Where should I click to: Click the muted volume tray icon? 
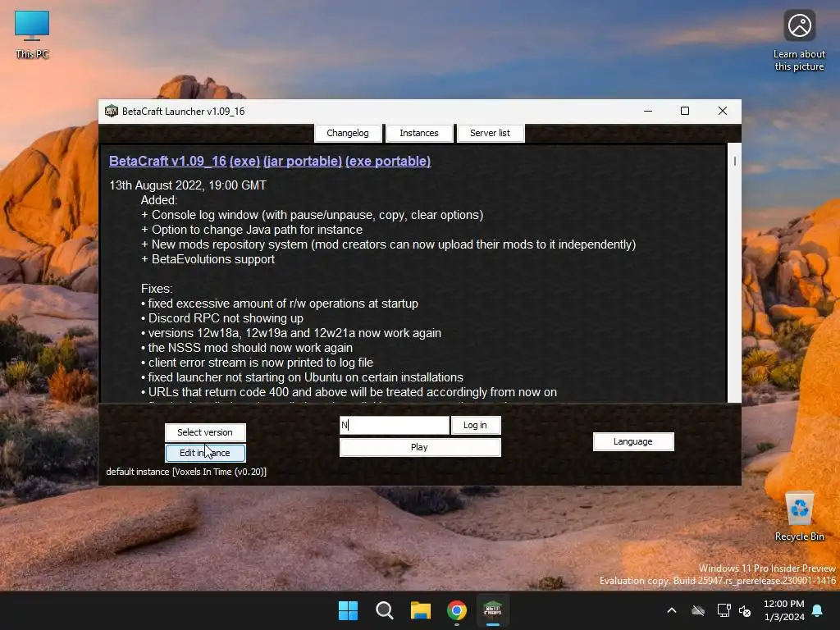click(745, 610)
